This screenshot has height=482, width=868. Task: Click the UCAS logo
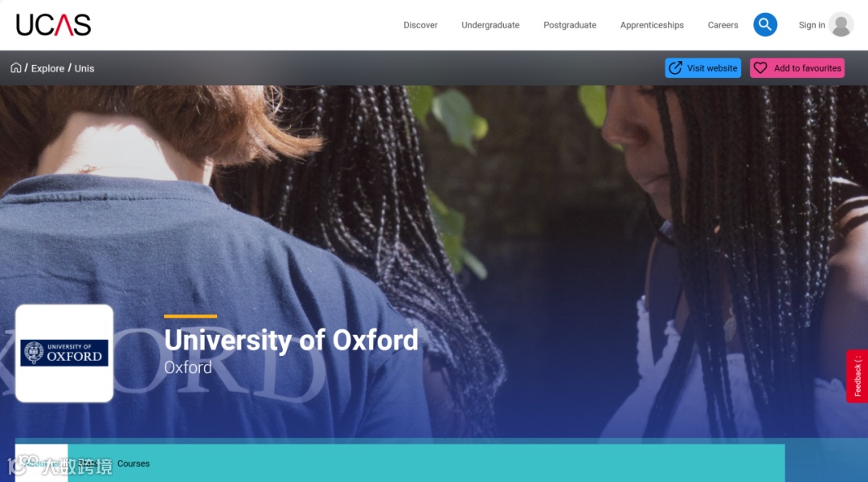[53, 25]
